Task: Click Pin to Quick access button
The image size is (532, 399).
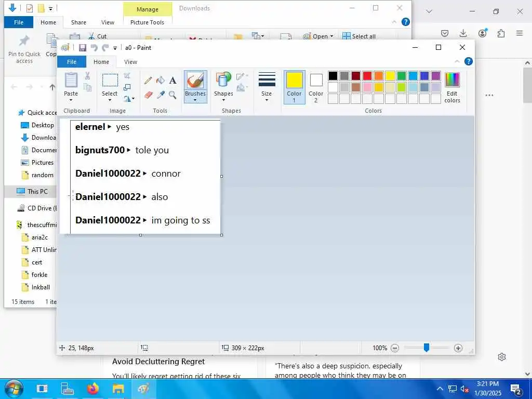Action: click(x=24, y=50)
